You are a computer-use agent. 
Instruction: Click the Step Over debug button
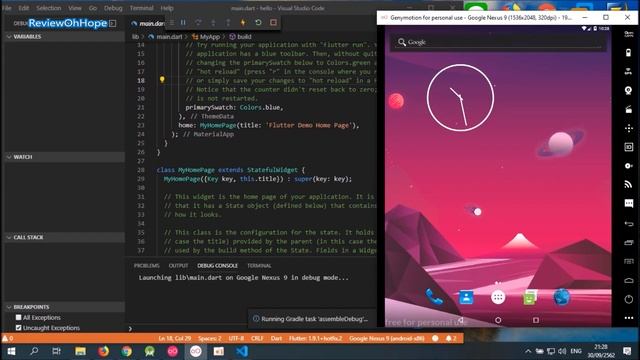198,23
